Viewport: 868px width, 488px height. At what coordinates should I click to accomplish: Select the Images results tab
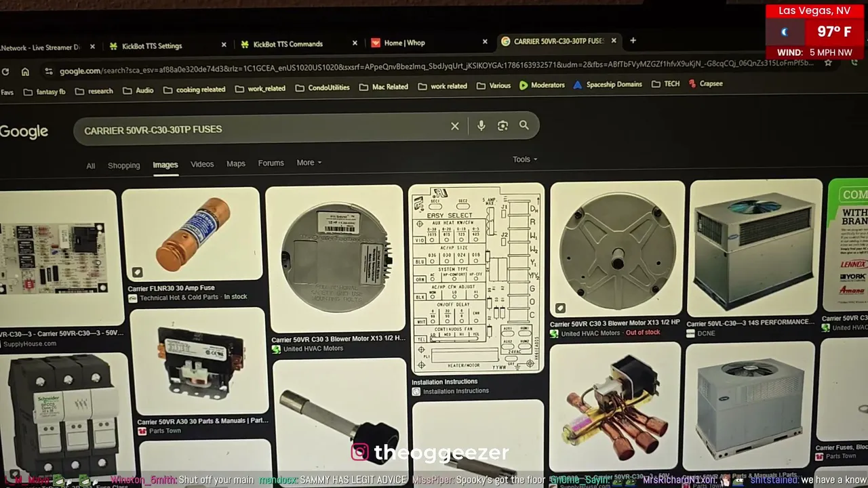click(165, 165)
